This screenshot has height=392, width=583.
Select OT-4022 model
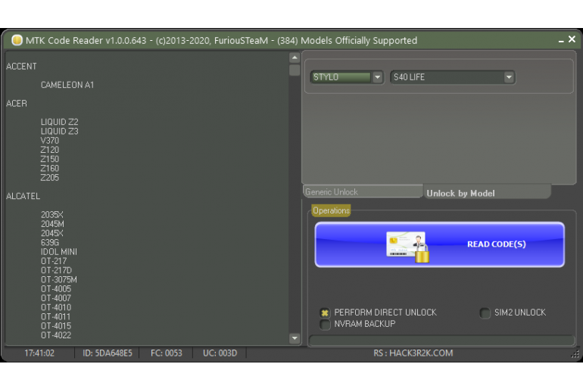click(56, 335)
